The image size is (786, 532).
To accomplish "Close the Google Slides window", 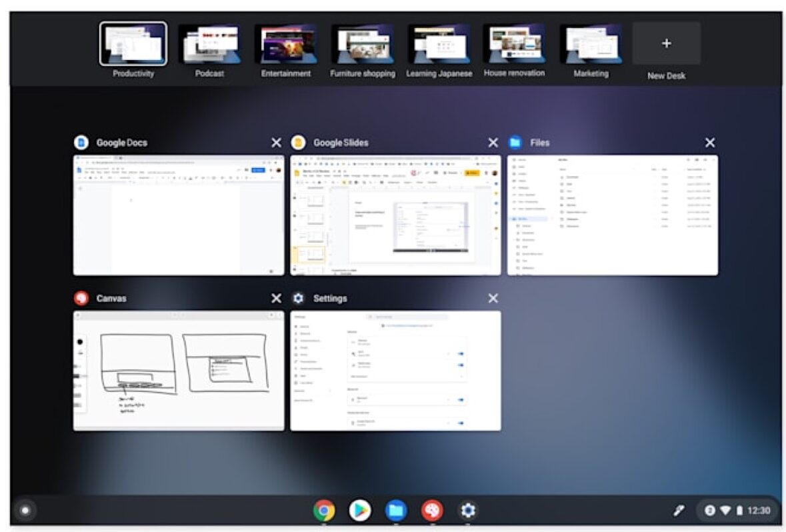I will coord(493,143).
